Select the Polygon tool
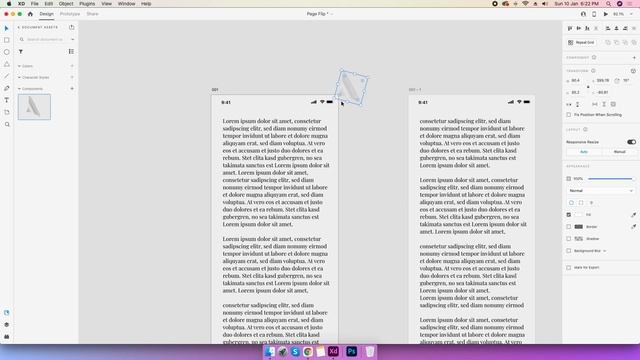 [7, 64]
